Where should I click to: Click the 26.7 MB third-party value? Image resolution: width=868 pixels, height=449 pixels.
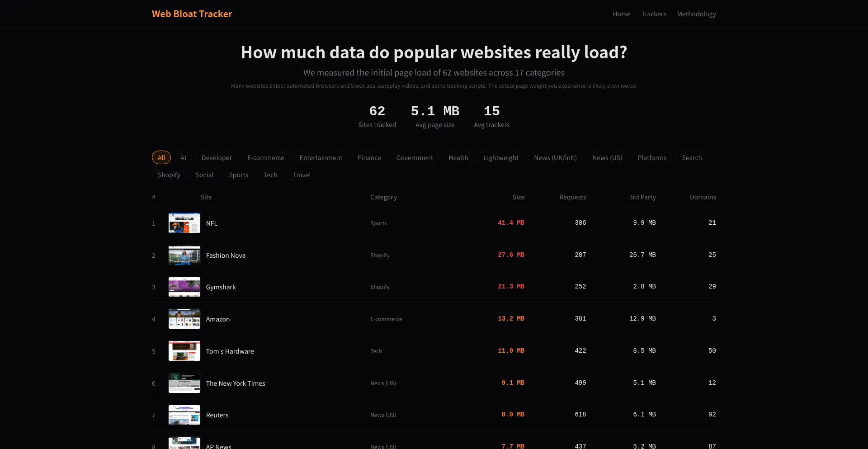point(642,255)
